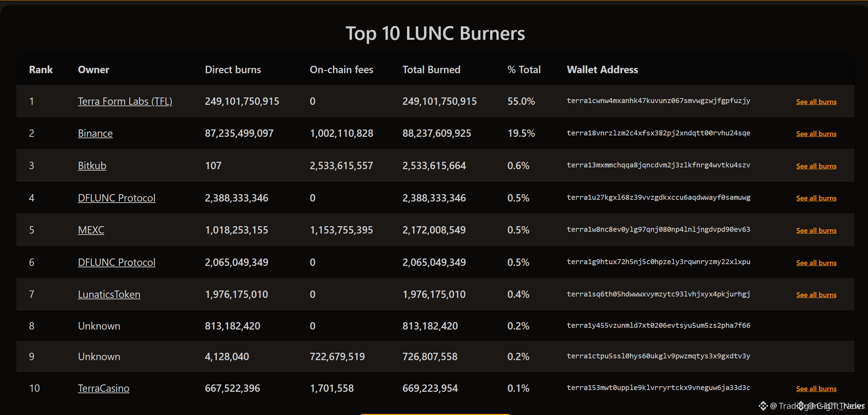Click the Rank column header

(41, 70)
